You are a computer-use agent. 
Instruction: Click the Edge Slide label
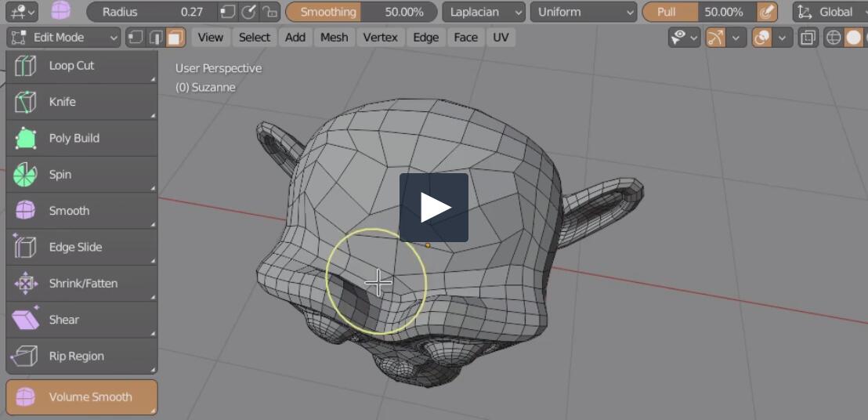point(75,248)
